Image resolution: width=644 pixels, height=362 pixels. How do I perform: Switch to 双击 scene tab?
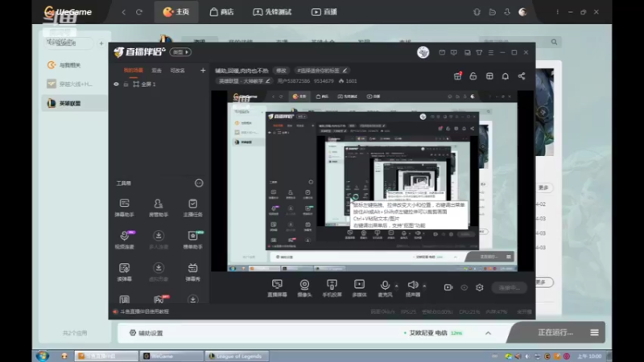coord(156,71)
